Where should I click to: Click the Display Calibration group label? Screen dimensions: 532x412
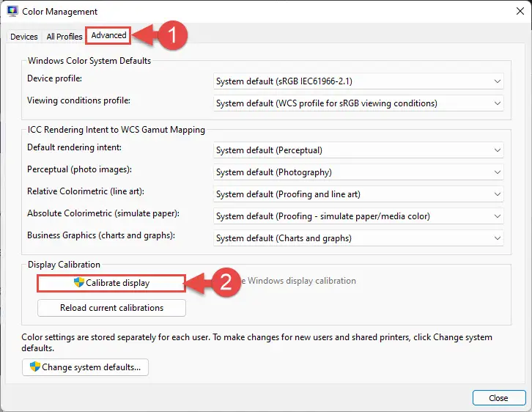64,265
